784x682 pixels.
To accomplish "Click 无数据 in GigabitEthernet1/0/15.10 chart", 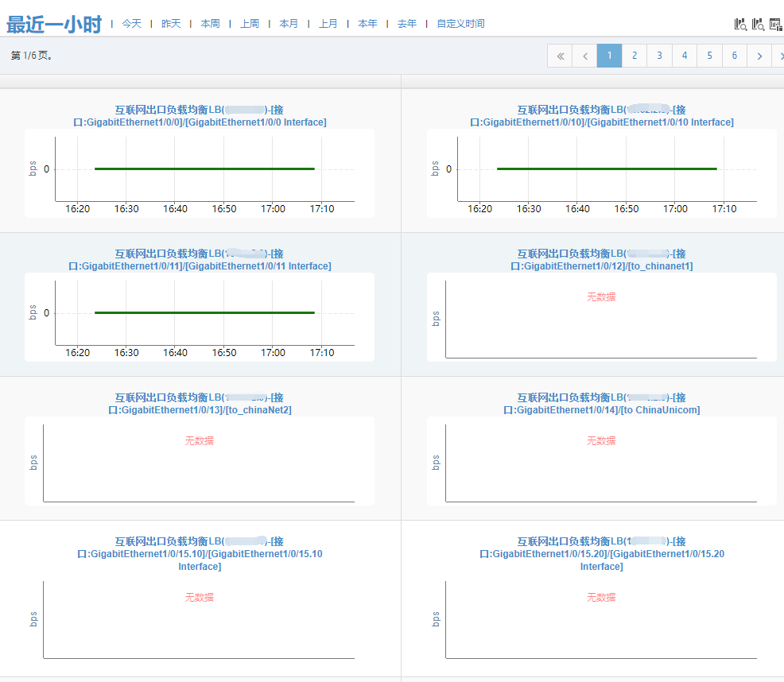I will [199, 598].
